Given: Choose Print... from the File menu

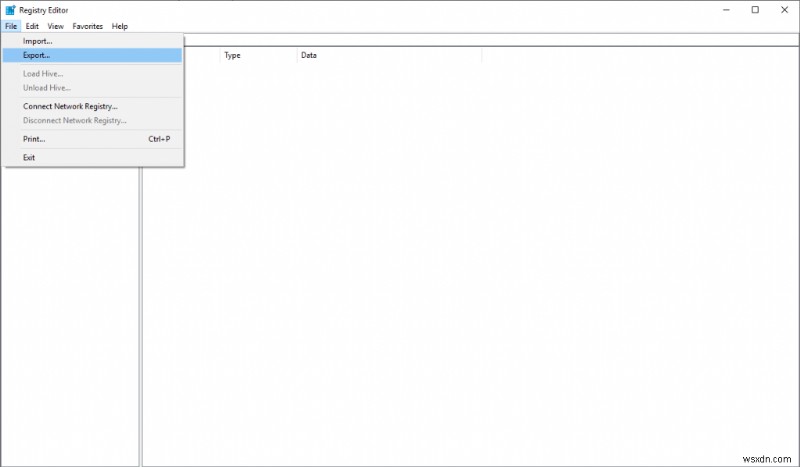Looking at the screenshot, I should pos(92,139).
